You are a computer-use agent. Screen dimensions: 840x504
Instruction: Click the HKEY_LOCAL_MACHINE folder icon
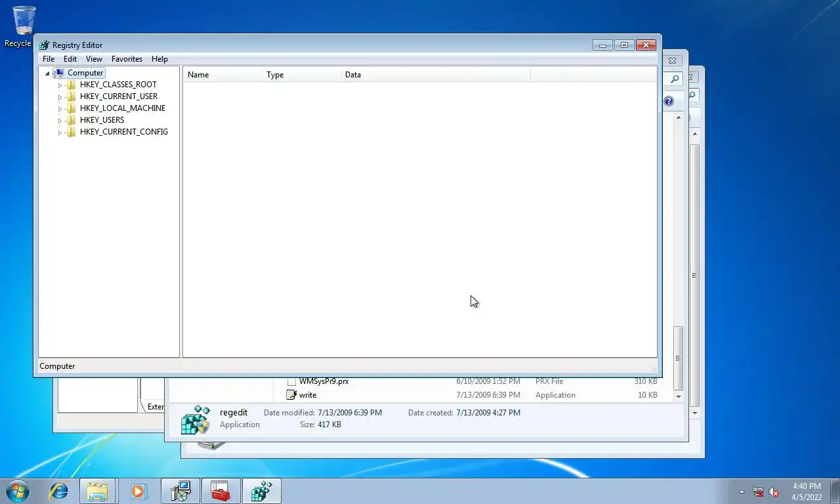click(x=71, y=108)
